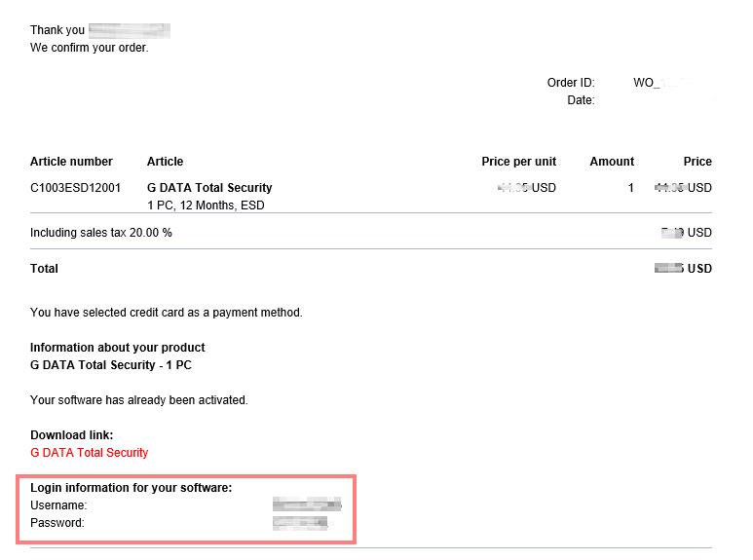Select 'G DATA Total Security - 1 PC' line
Image resolution: width=753 pixels, height=560 pixels.
pos(110,364)
